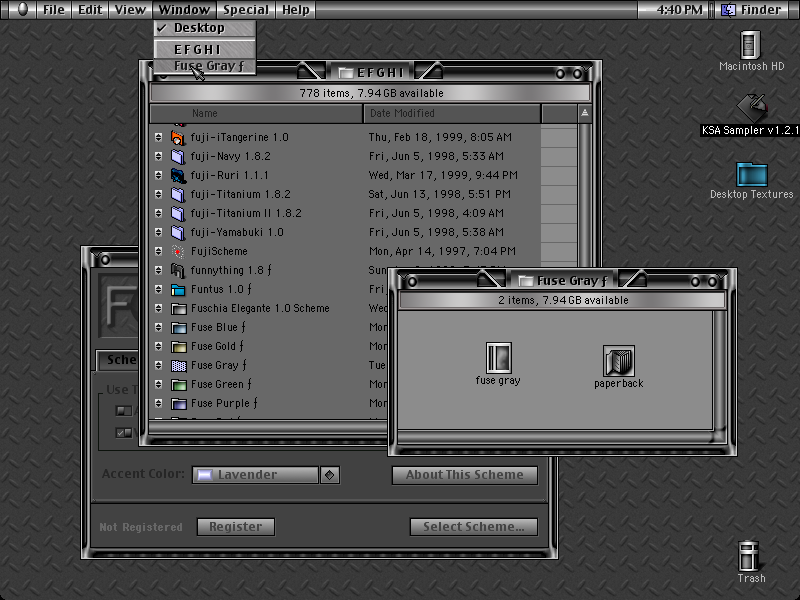Expand the fuji-Navy 1.8.2 row disclosure
The height and width of the screenshot is (600, 800).
[158, 156]
